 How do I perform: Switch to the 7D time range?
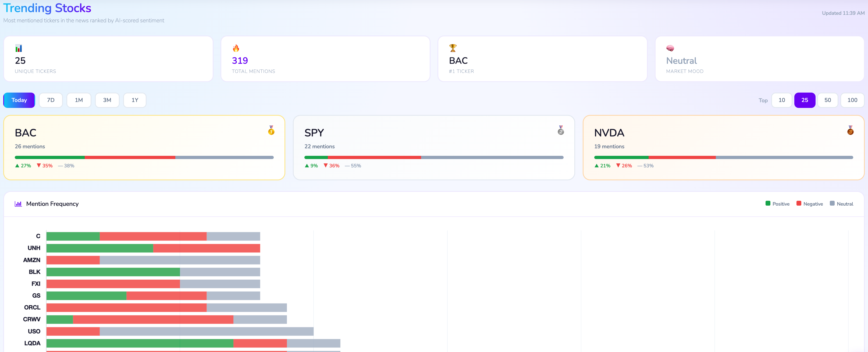tap(51, 100)
